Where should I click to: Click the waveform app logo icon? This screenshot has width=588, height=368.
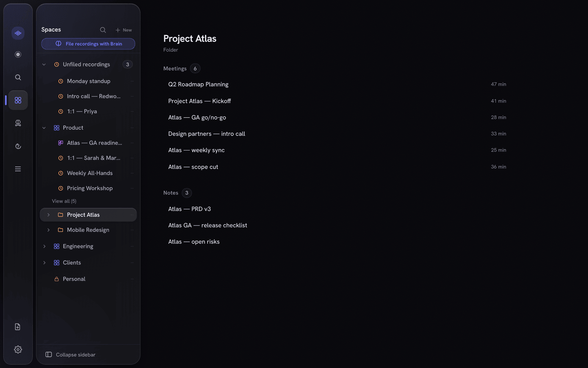(x=18, y=33)
